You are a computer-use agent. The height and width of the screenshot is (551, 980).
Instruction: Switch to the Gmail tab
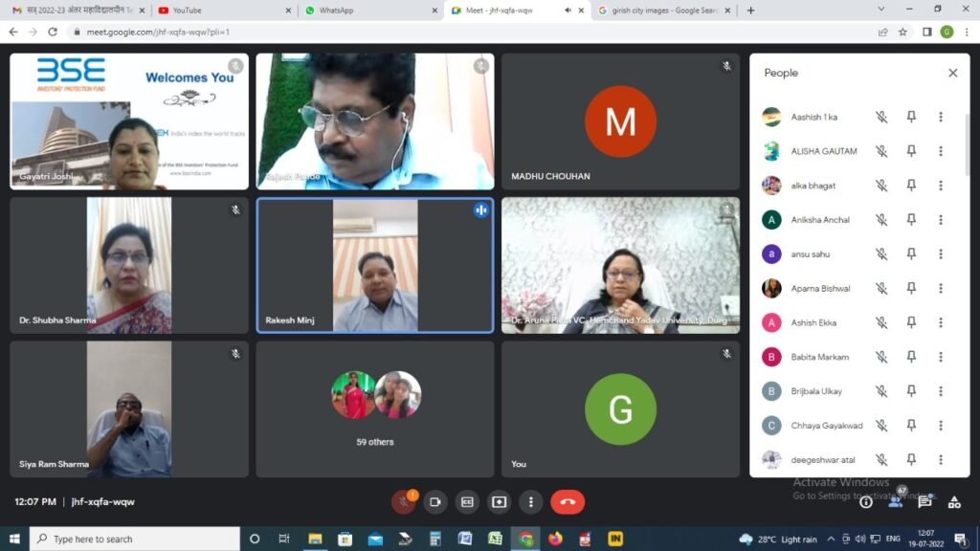[78, 11]
